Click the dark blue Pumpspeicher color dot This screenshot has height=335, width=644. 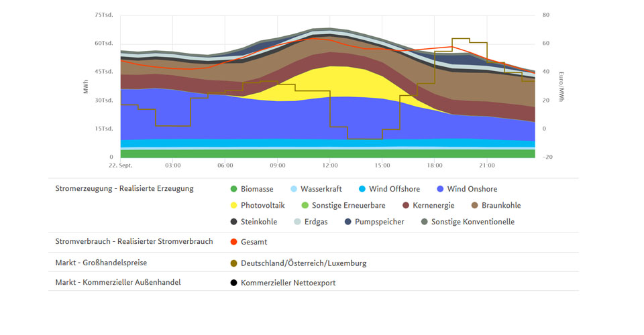pos(348,222)
